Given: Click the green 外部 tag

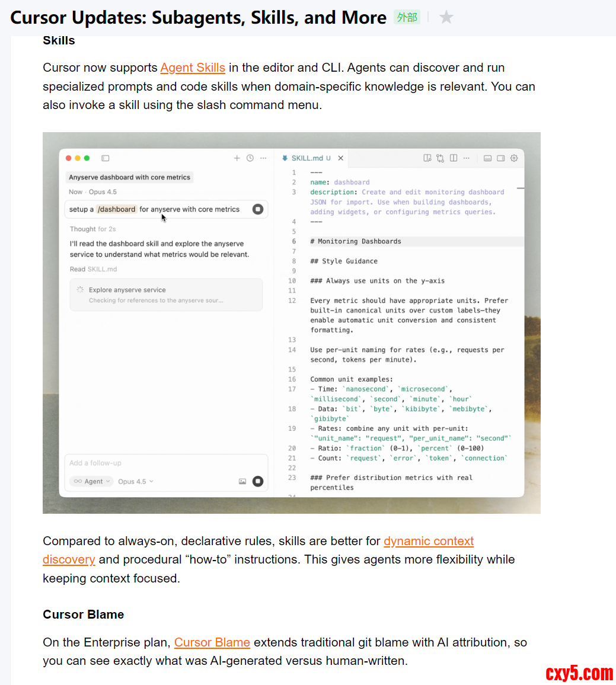Looking at the screenshot, I should pos(407,17).
